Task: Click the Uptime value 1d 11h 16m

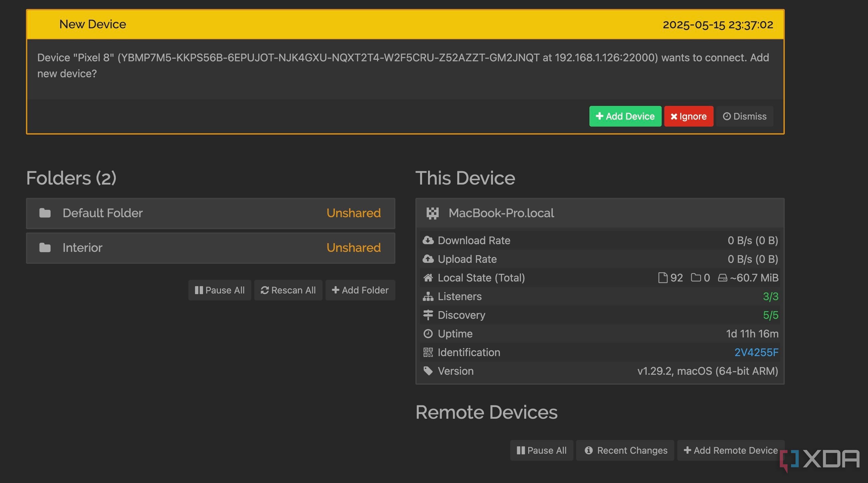Action: coord(752,333)
